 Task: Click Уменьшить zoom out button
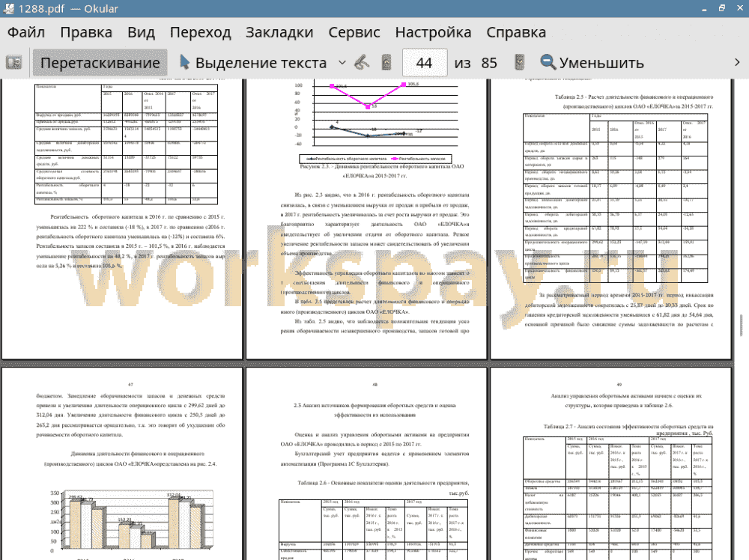pyautogui.click(x=592, y=63)
